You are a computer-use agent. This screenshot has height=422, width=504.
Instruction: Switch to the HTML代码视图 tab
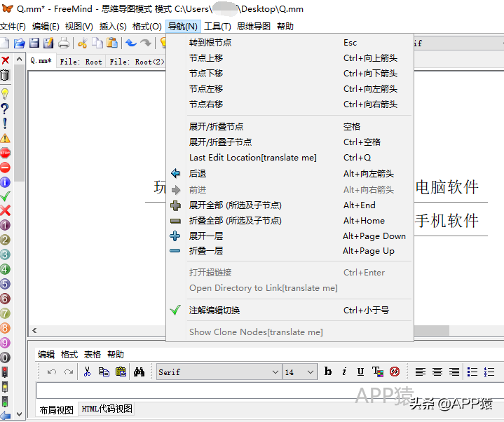pos(107,409)
